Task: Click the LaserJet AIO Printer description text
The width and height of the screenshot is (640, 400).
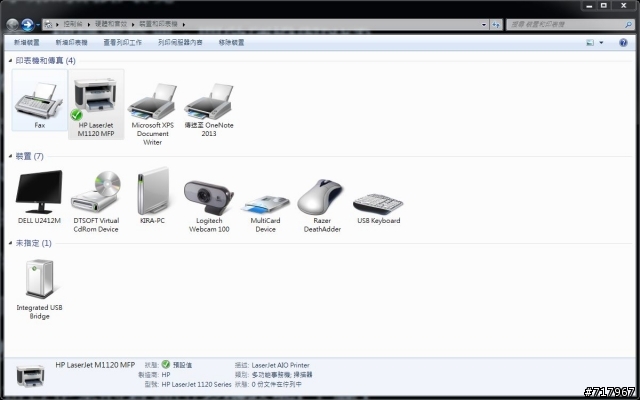Action: pos(280,365)
